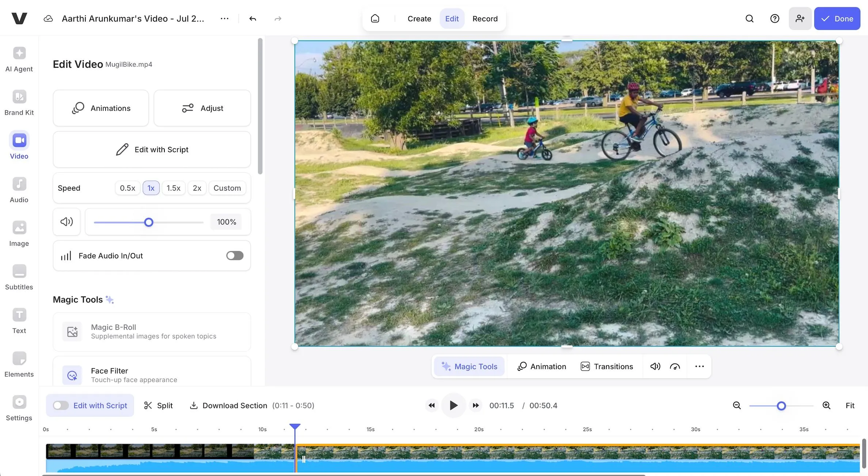Open Custom speed settings
Screen dimensions: 868x476
point(227,188)
